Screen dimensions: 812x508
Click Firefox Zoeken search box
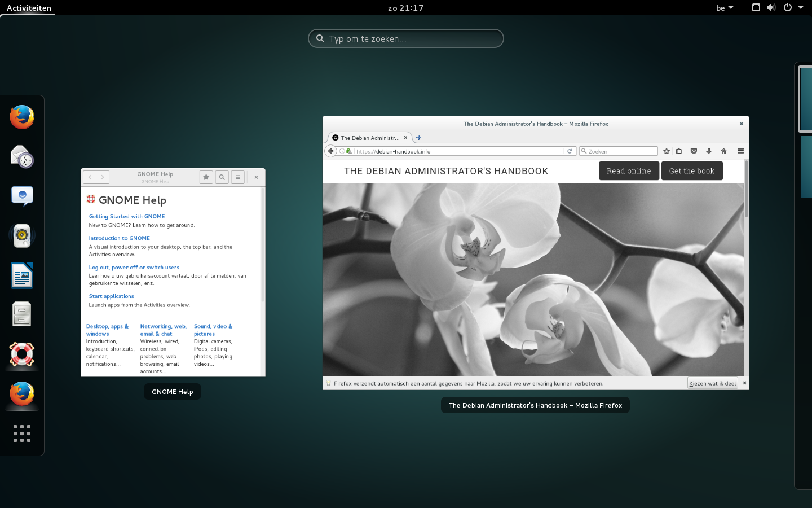(619, 151)
